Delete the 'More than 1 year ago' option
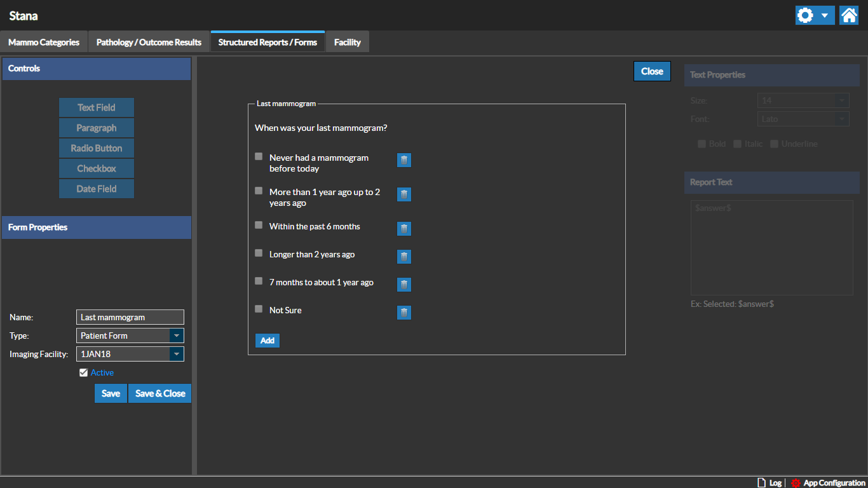 pyautogui.click(x=403, y=194)
